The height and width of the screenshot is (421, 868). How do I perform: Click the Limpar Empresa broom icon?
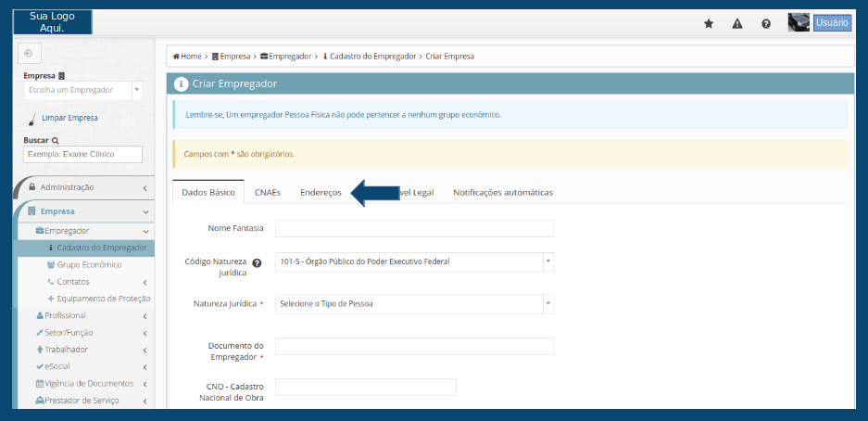click(32, 119)
